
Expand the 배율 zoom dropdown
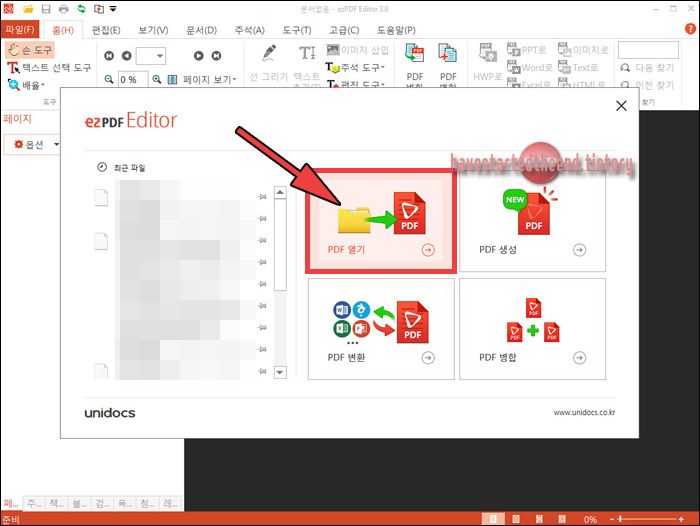(27, 84)
